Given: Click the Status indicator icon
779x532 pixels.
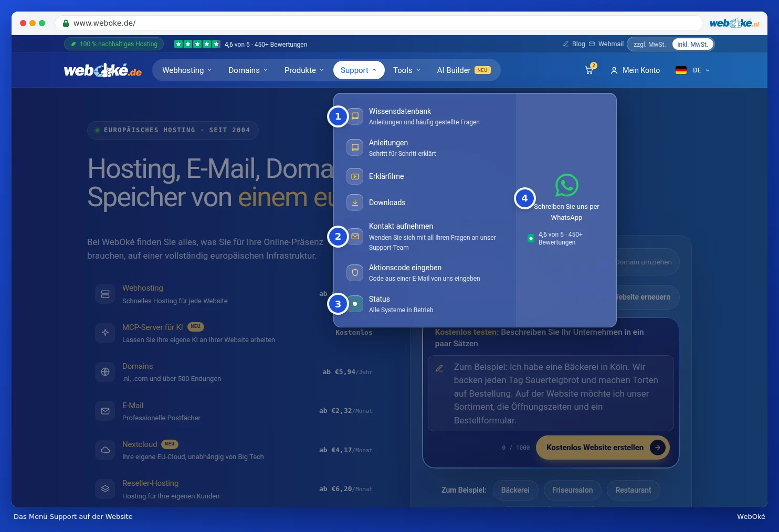Looking at the screenshot, I should coord(355,304).
